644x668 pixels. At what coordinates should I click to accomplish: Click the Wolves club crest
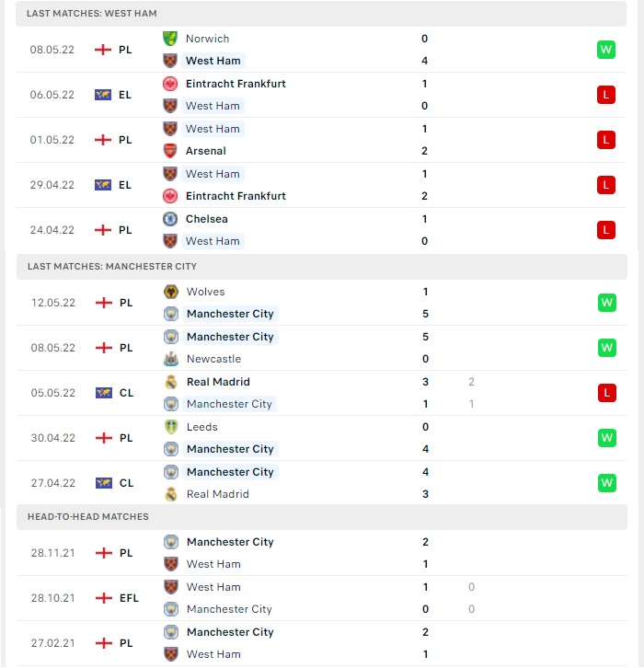point(171,292)
